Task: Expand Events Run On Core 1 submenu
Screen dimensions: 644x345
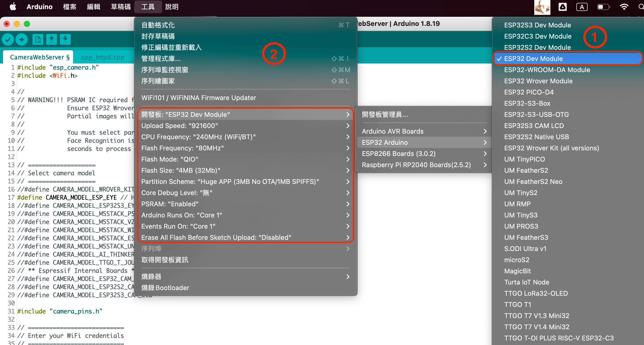Action: (246, 226)
